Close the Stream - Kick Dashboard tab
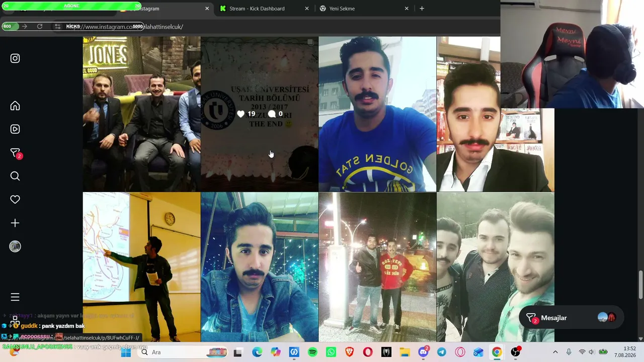The height and width of the screenshot is (362, 644). point(307,9)
